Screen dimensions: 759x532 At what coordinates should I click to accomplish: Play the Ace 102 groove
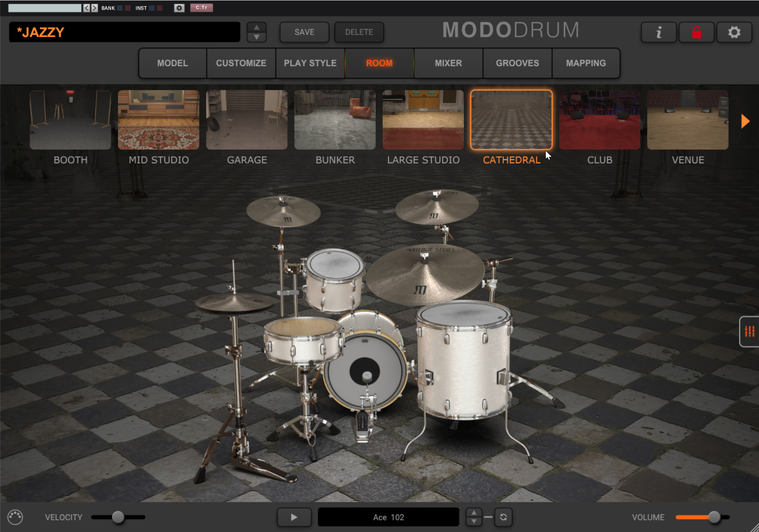(294, 517)
